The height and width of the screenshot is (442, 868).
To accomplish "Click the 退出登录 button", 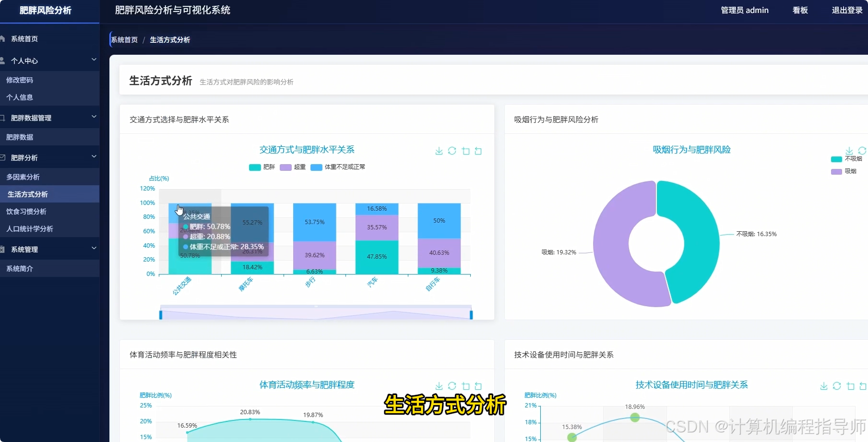I will click(x=846, y=10).
